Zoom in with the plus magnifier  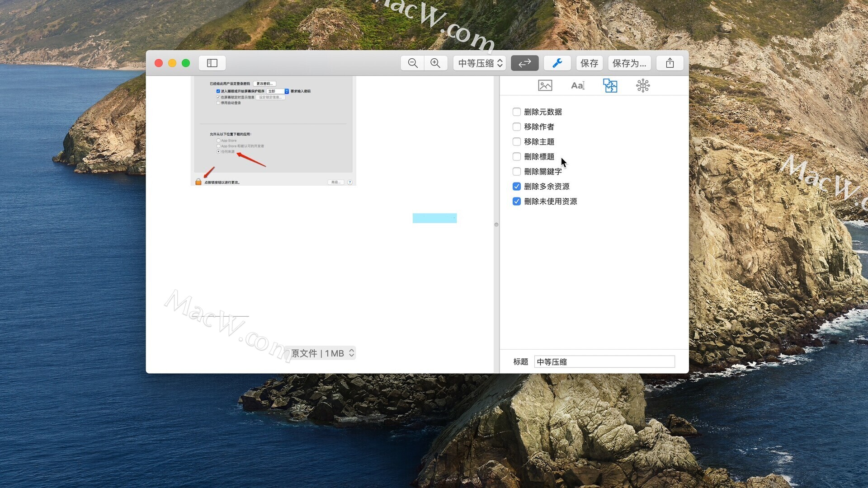coord(435,63)
